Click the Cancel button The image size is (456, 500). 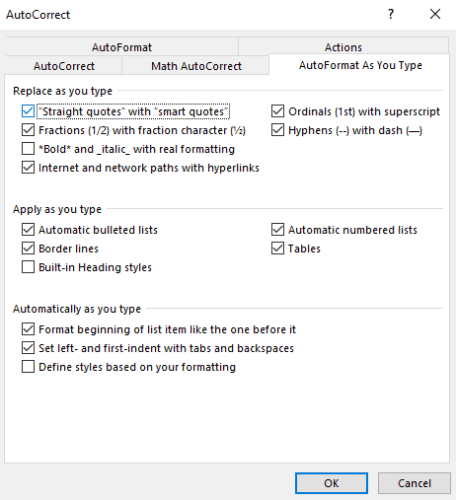tap(414, 483)
